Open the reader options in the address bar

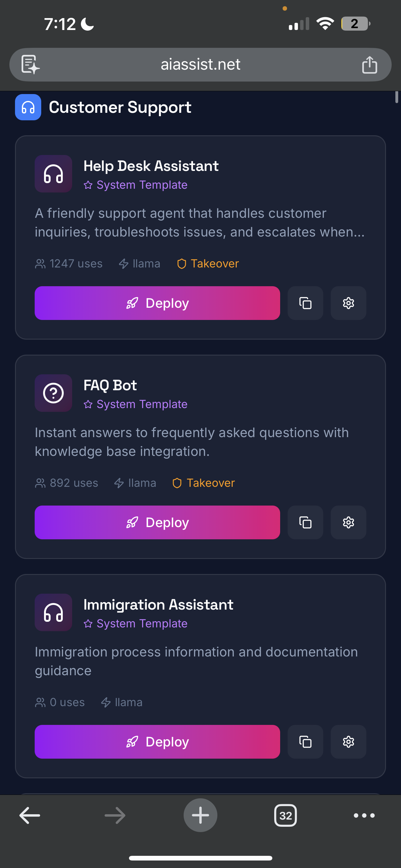coord(30,64)
